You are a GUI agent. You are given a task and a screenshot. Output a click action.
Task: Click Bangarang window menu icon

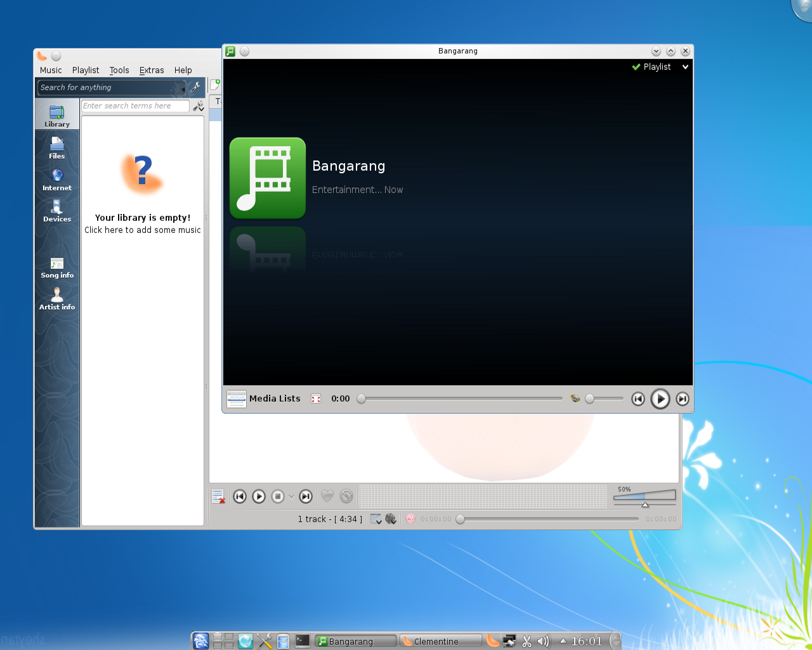230,51
